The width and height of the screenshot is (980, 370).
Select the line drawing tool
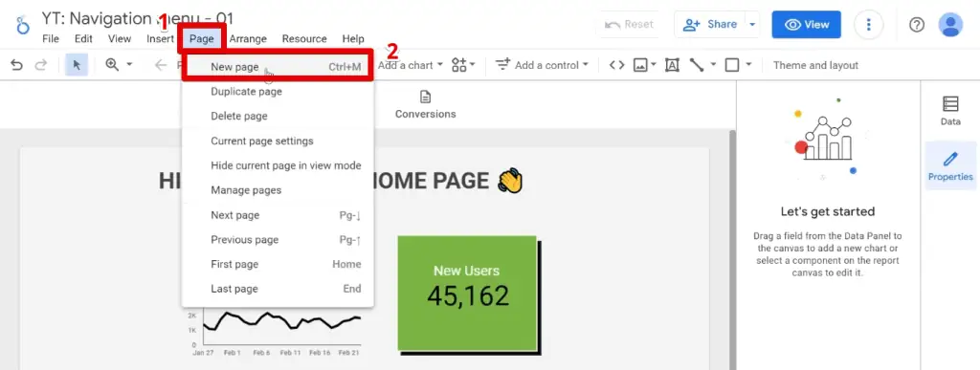tap(697, 65)
